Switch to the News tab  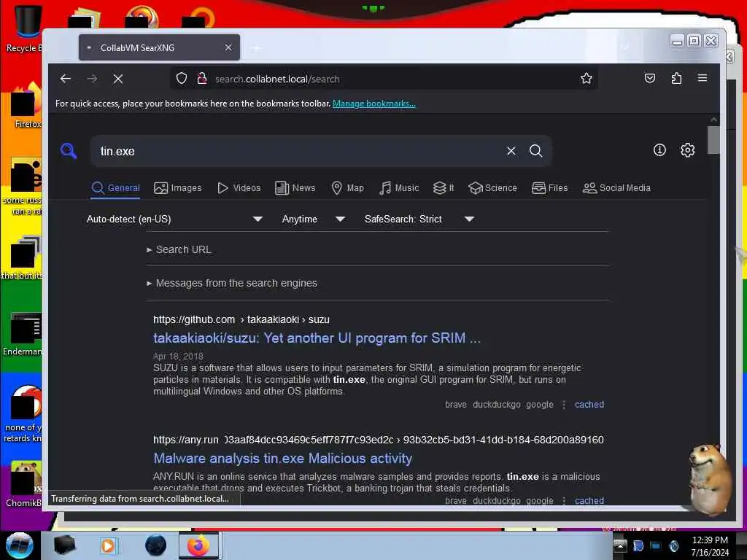[x=295, y=188]
